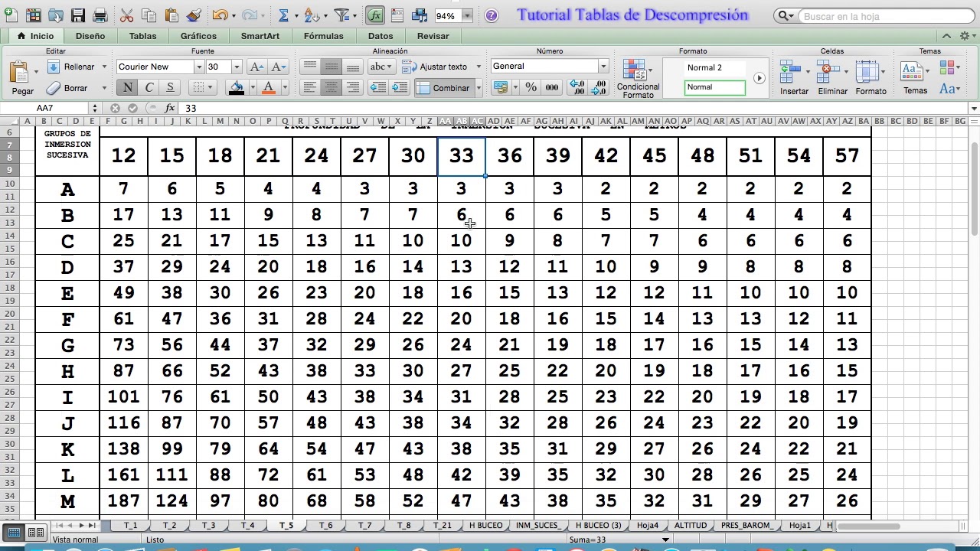Undo the last action

coord(220,15)
